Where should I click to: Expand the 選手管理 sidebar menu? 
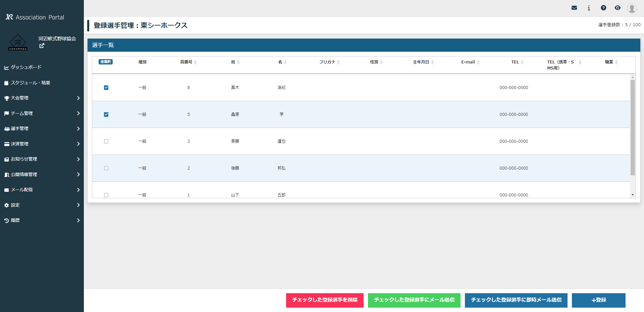[42, 129]
